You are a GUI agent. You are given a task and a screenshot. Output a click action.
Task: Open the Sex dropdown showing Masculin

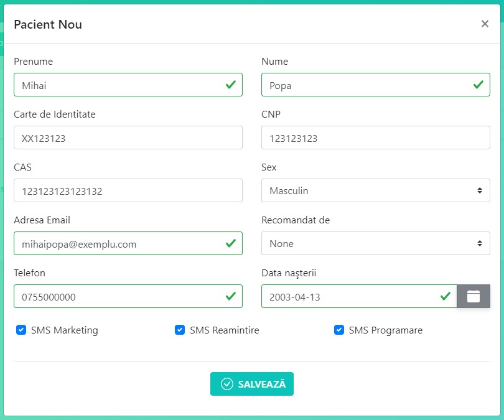pyautogui.click(x=375, y=190)
